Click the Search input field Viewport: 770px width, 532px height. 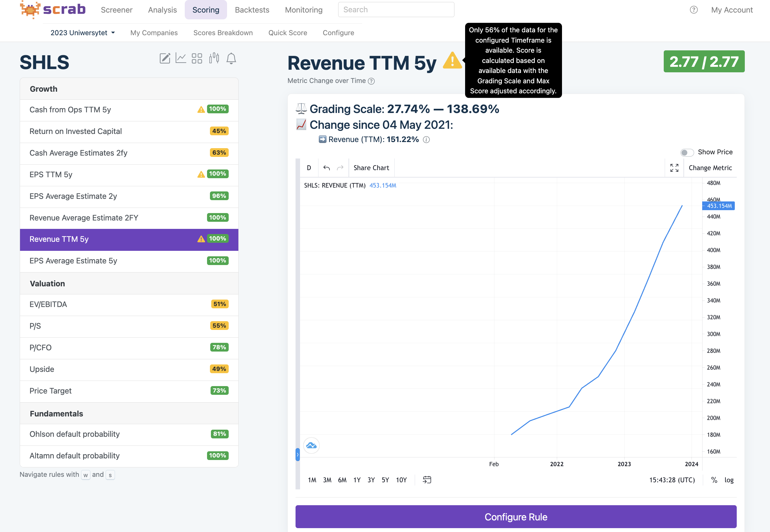(x=396, y=10)
